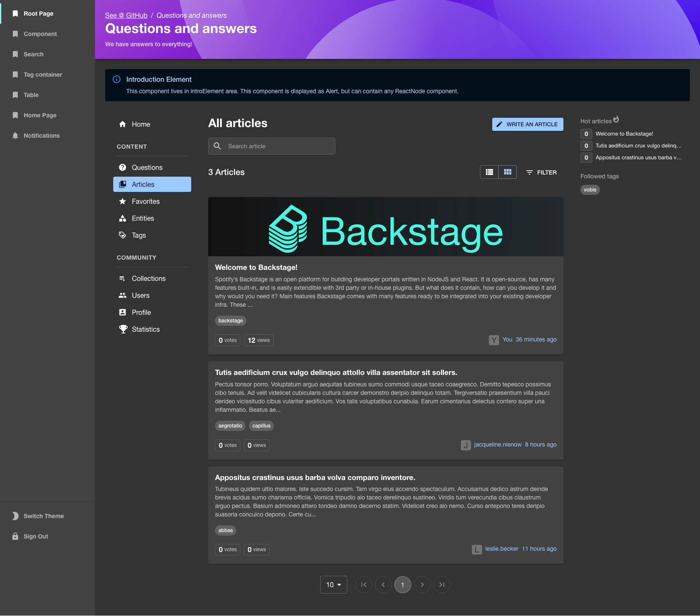Image resolution: width=700 pixels, height=616 pixels.
Task: Click the Articles collection icon
Action: 123,184
